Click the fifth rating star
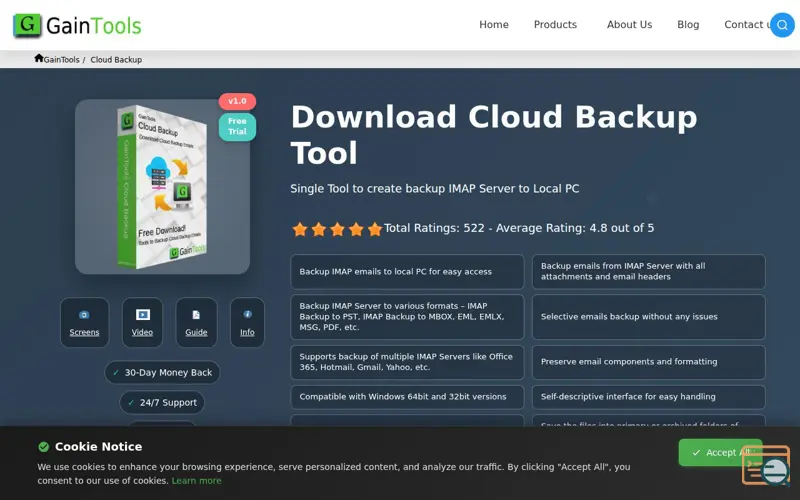This screenshot has height=500, width=800. pyautogui.click(x=375, y=229)
